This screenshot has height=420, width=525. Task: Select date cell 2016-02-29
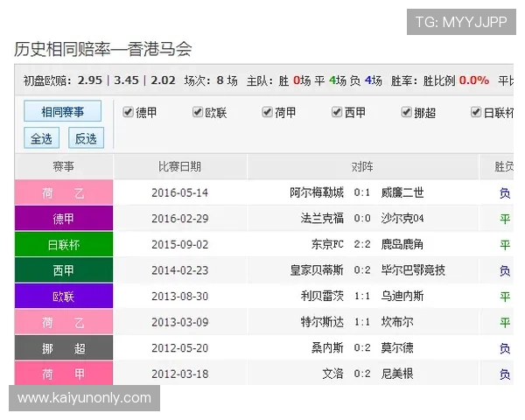(179, 219)
